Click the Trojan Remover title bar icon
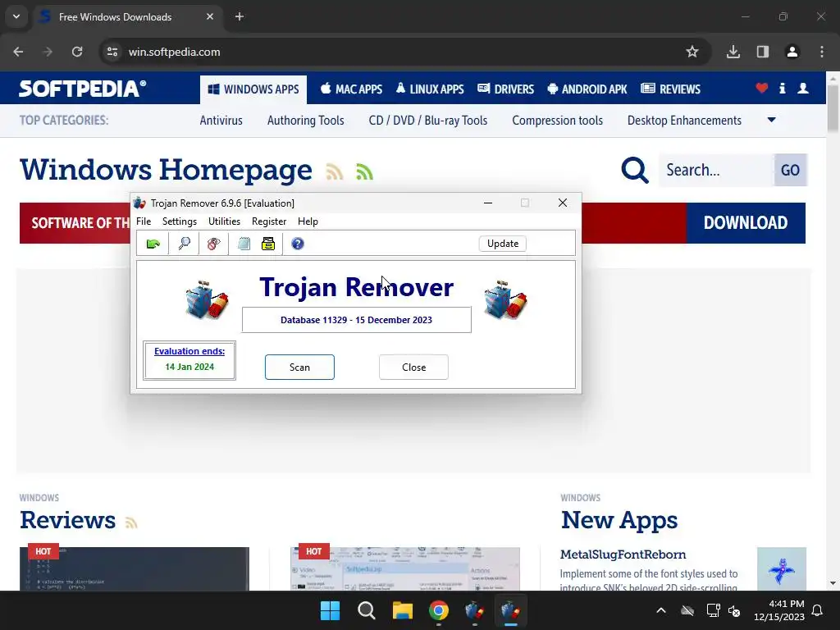The height and width of the screenshot is (630, 840). (139, 203)
